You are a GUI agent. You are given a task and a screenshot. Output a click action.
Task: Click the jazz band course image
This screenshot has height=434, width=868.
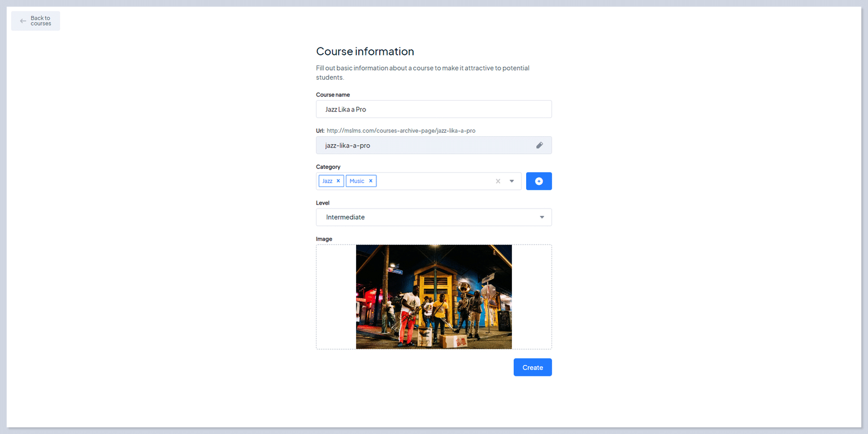[433, 297]
